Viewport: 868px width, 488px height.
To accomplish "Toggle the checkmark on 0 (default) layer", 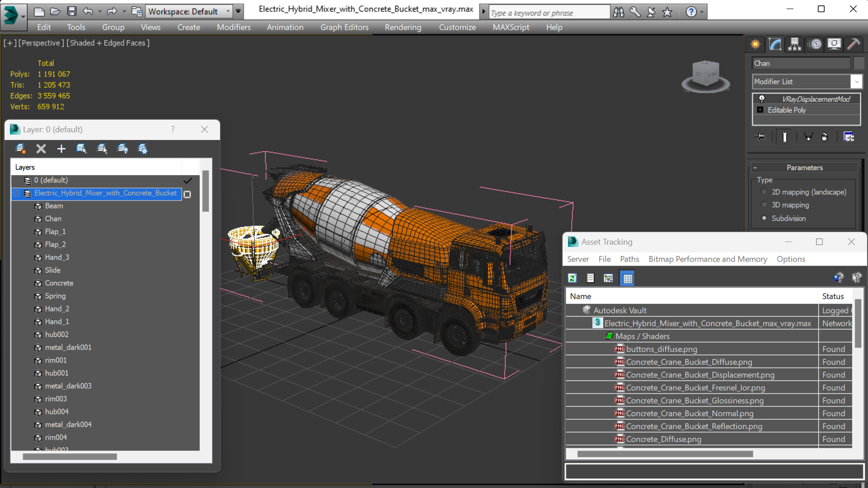I will click(x=188, y=181).
